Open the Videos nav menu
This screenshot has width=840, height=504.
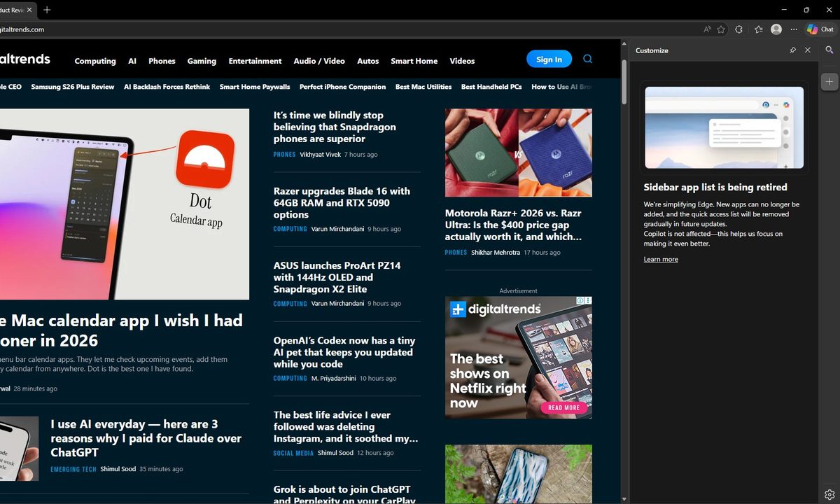(x=462, y=61)
